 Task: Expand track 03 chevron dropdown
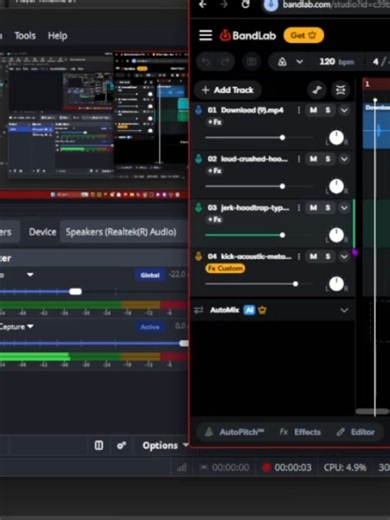point(344,208)
